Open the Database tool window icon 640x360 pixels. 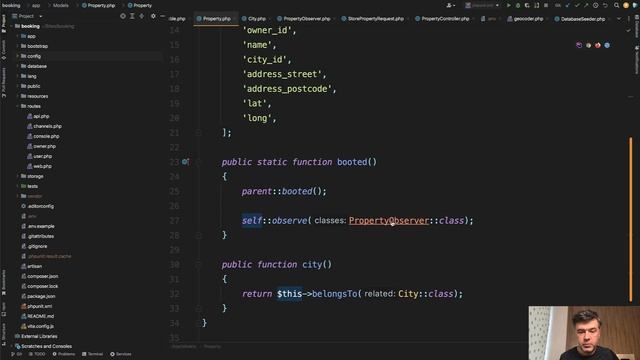[636, 27]
